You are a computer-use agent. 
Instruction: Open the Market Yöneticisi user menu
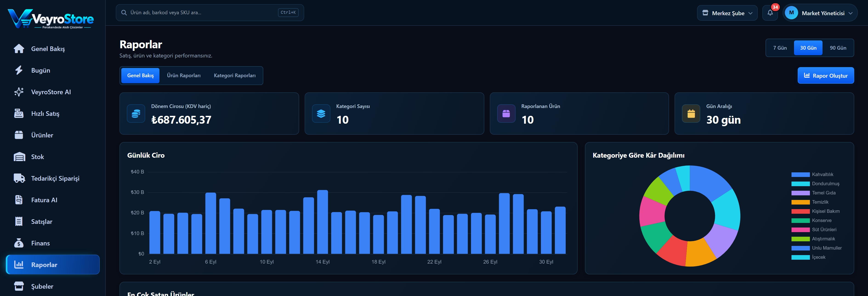click(x=820, y=13)
